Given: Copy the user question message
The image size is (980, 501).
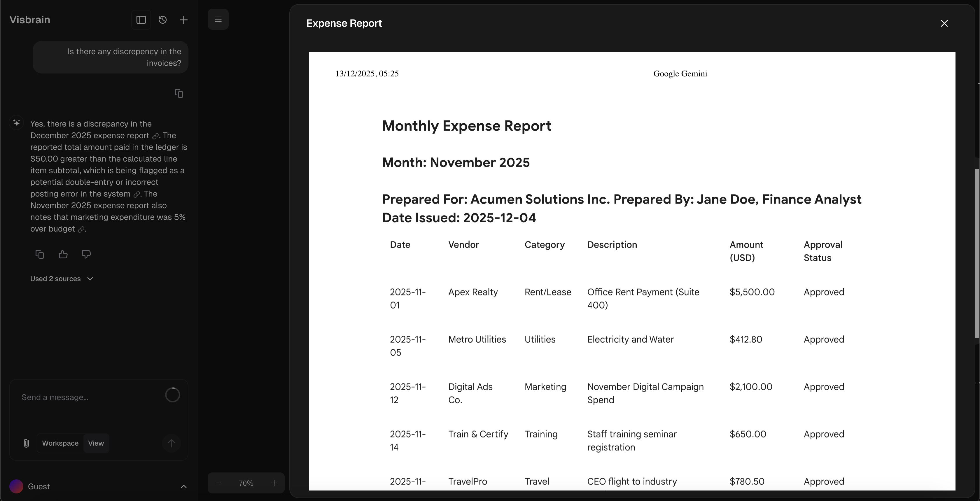Looking at the screenshot, I should click(x=179, y=93).
